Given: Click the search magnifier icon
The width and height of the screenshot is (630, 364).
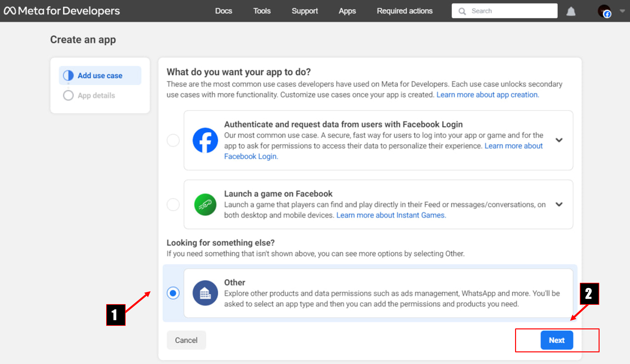Looking at the screenshot, I should [x=462, y=11].
